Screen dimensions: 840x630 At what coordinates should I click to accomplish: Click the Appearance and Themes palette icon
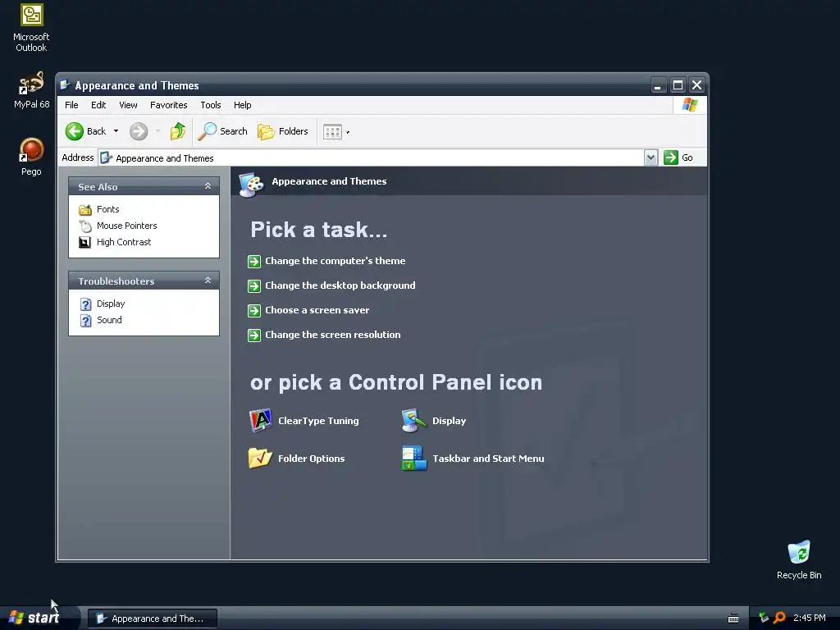point(251,184)
